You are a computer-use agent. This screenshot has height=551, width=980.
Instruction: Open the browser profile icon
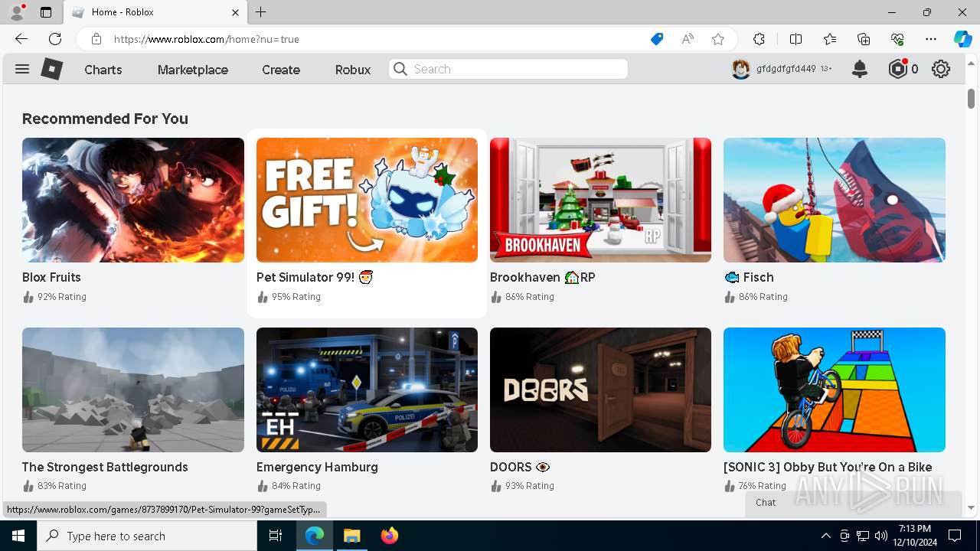(17, 11)
